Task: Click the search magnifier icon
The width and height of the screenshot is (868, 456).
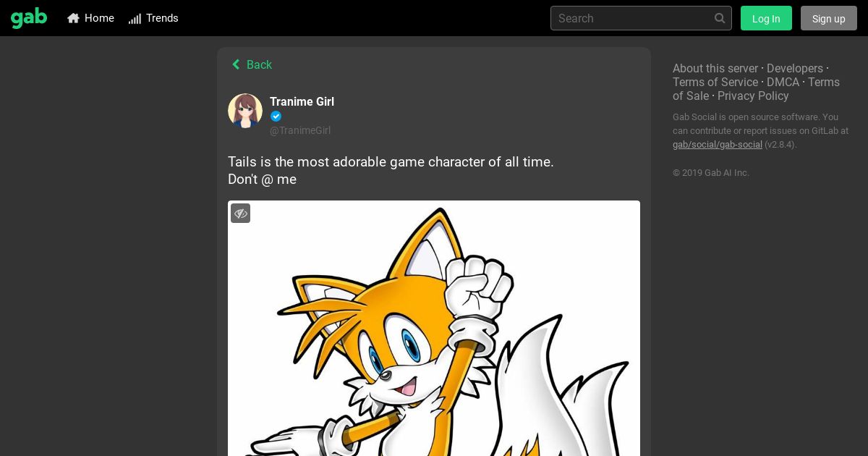Action: (x=720, y=18)
